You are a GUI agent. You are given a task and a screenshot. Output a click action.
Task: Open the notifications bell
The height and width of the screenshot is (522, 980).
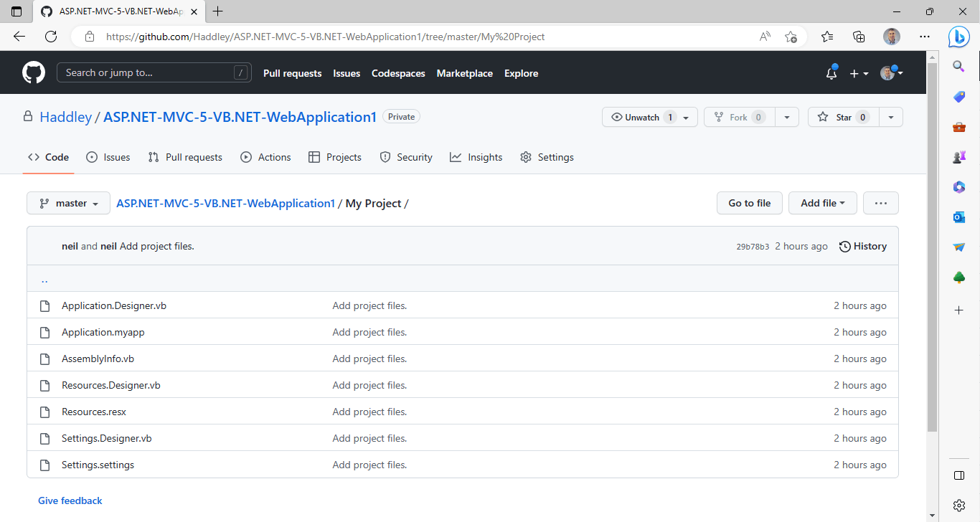coord(831,72)
